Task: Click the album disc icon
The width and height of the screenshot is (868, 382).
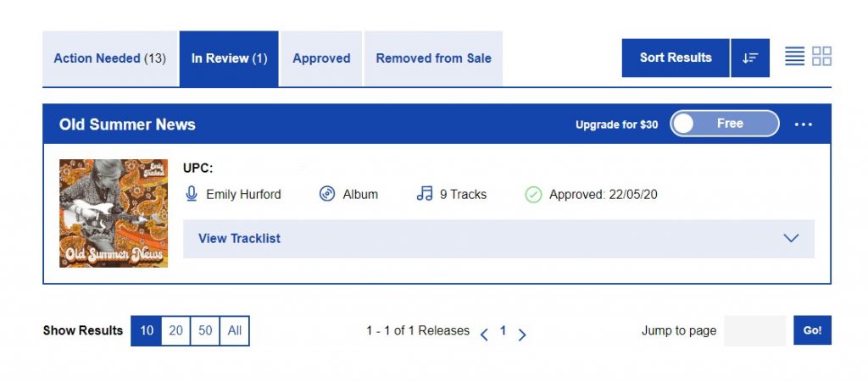Action: (327, 194)
